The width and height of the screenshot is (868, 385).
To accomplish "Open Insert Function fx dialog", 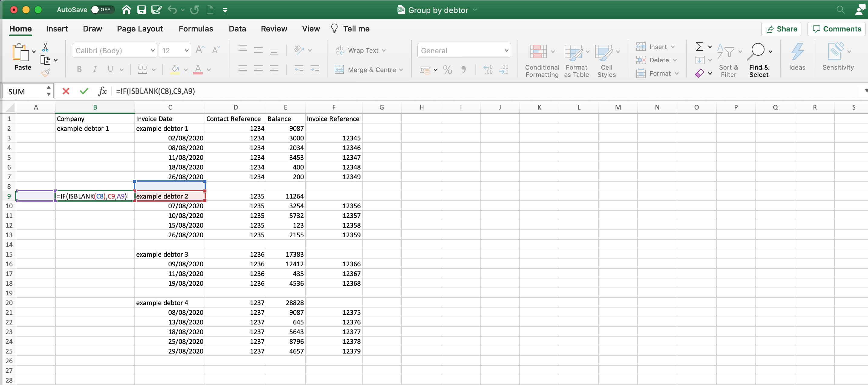I will click(x=102, y=91).
